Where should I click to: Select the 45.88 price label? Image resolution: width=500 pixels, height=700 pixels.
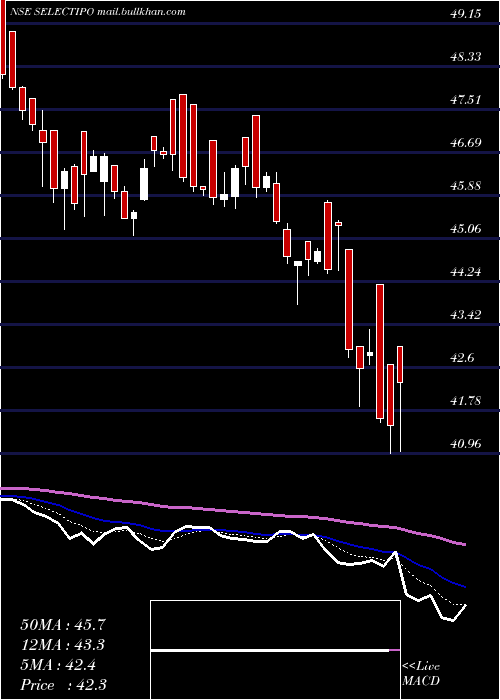coord(465,186)
